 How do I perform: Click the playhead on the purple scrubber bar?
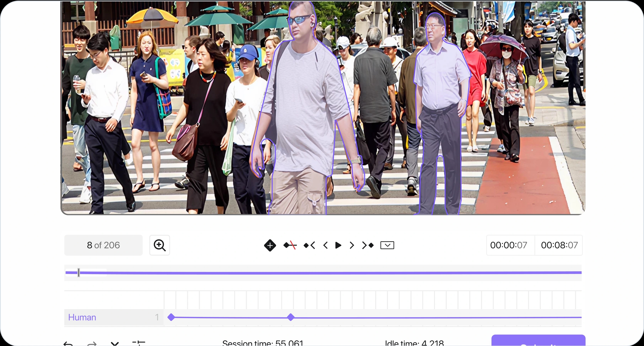78,273
